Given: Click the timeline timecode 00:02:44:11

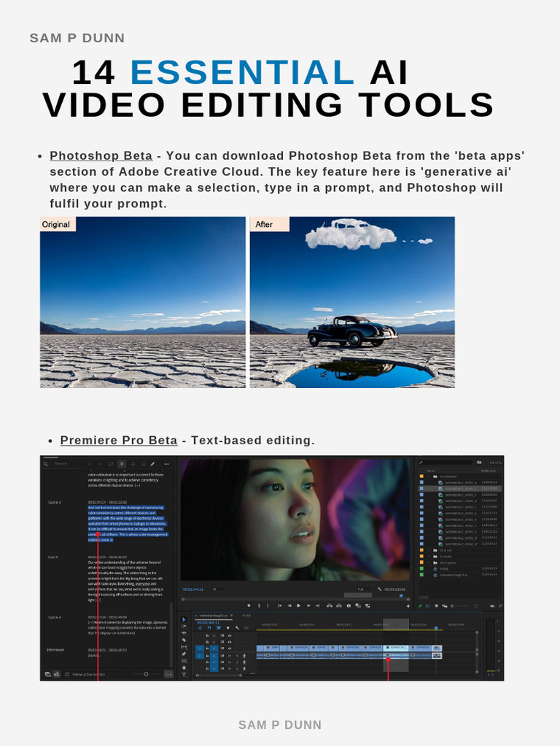Looking at the screenshot, I should coord(208,623).
